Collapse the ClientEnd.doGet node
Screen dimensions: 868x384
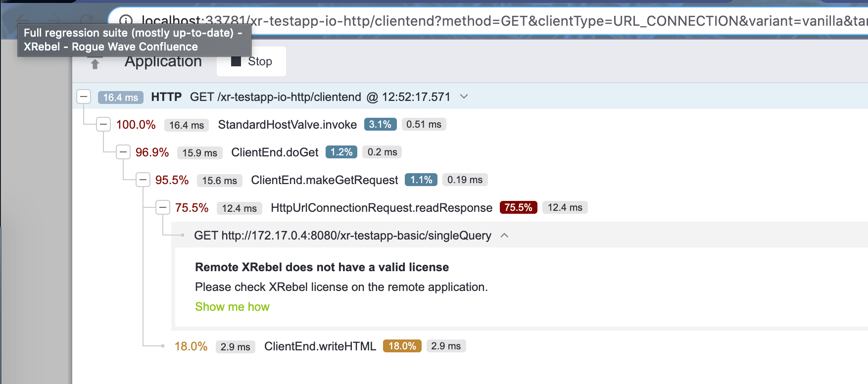coord(123,152)
